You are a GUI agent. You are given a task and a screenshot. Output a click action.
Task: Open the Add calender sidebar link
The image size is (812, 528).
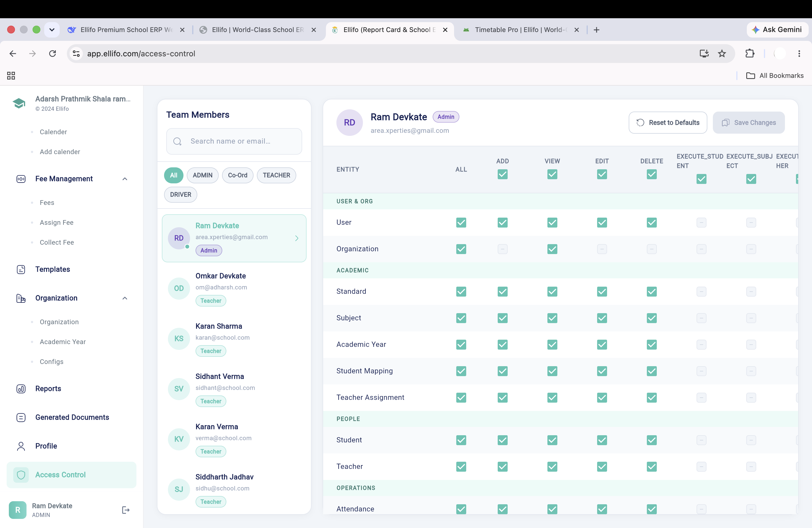pos(60,152)
